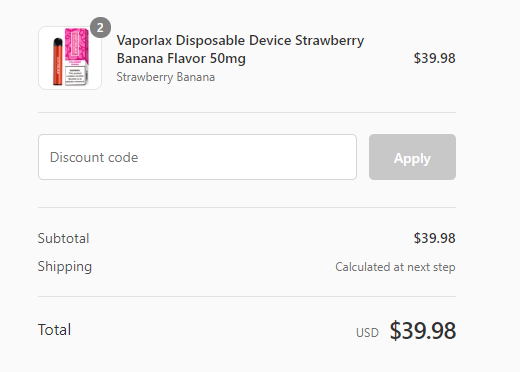The image size is (520, 372).
Task: Focus the Discount code input field
Action: coord(197,157)
